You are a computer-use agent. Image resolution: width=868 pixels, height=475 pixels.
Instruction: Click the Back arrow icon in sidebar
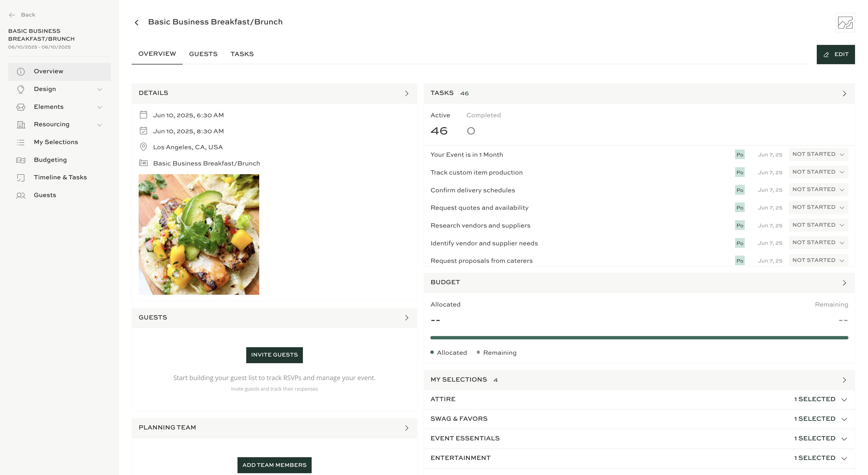click(x=12, y=15)
